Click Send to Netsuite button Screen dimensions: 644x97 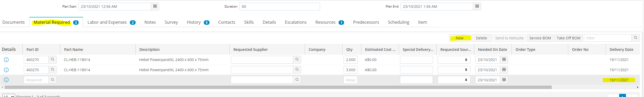[509, 38]
